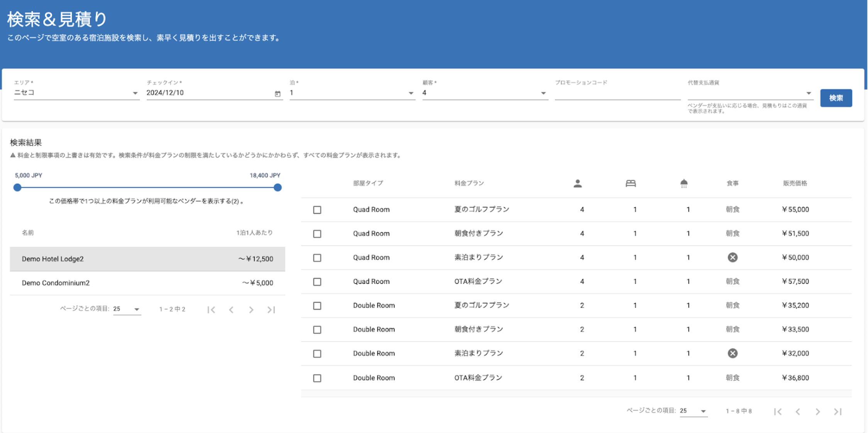Screen dimensions: 868x433
Task: Click the 販売価格 column header
Action: [x=795, y=183]
